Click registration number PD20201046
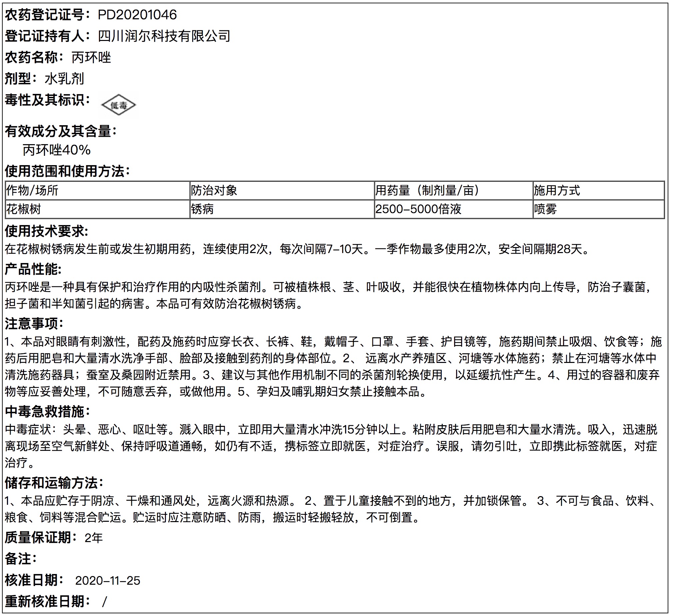673x616 pixels. 137,15
